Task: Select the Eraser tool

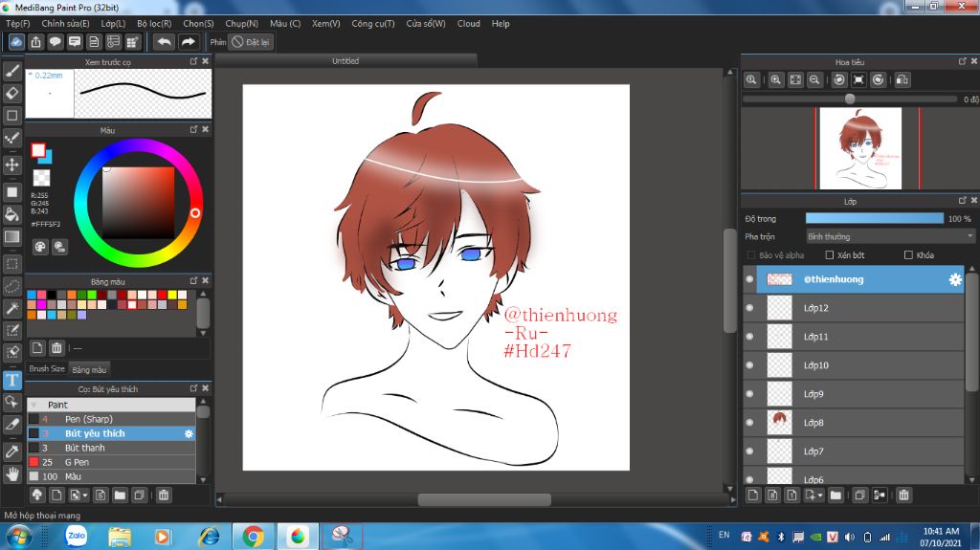Action: tap(11, 93)
